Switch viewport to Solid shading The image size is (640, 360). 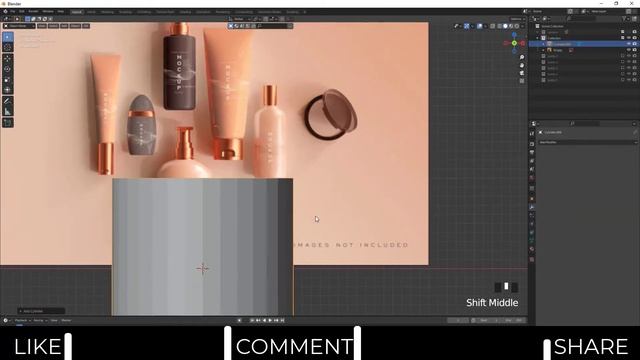505,26
